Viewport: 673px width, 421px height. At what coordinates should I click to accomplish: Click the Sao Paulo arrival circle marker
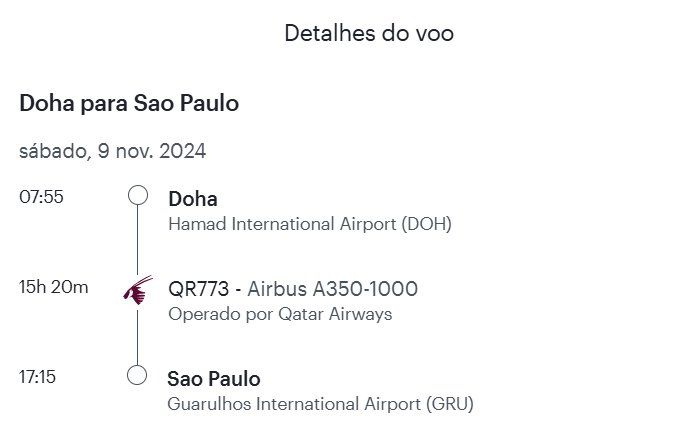[138, 375]
